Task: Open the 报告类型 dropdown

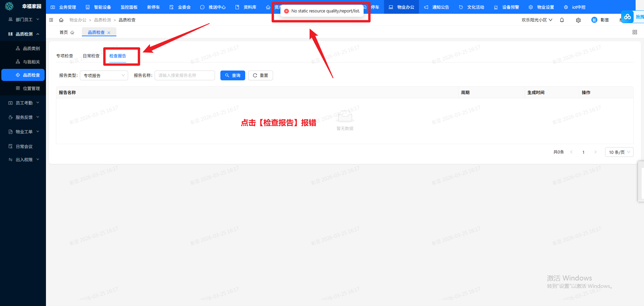Action: coord(104,76)
